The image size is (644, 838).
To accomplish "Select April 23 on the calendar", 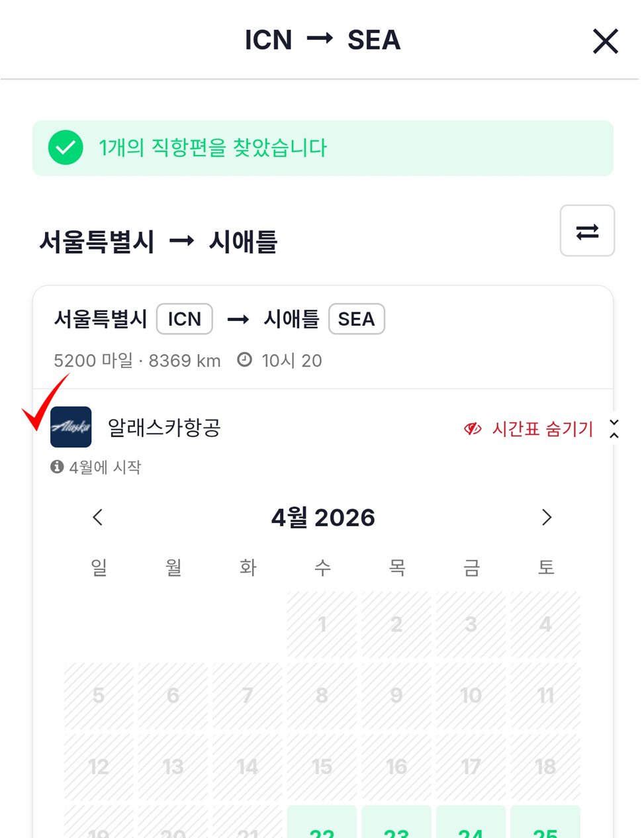I will click(396, 822).
